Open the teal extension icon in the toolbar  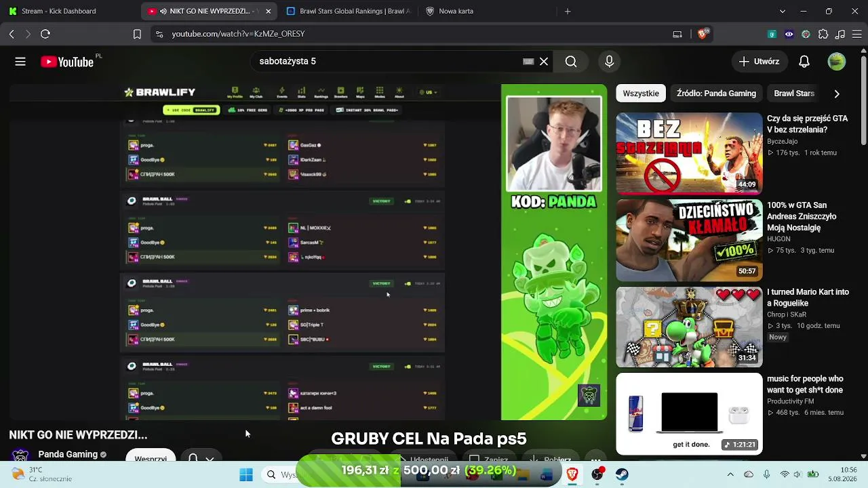pyautogui.click(x=772, y=34)
